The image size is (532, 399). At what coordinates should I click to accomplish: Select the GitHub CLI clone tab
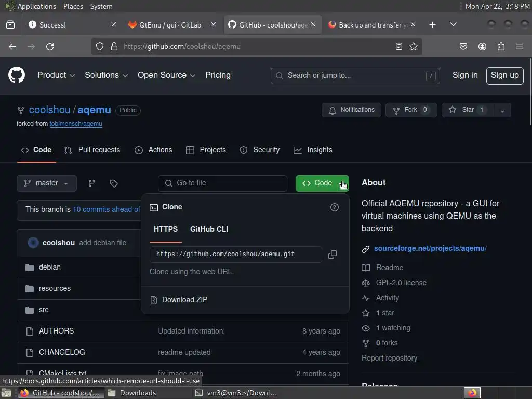click(x=209, y=229)
